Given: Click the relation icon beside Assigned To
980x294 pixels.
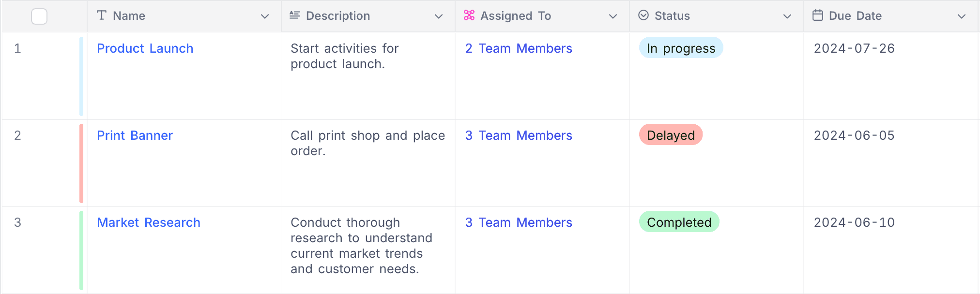Looking at the screenshot, I should pyautogui.click(x=469, y=15).
